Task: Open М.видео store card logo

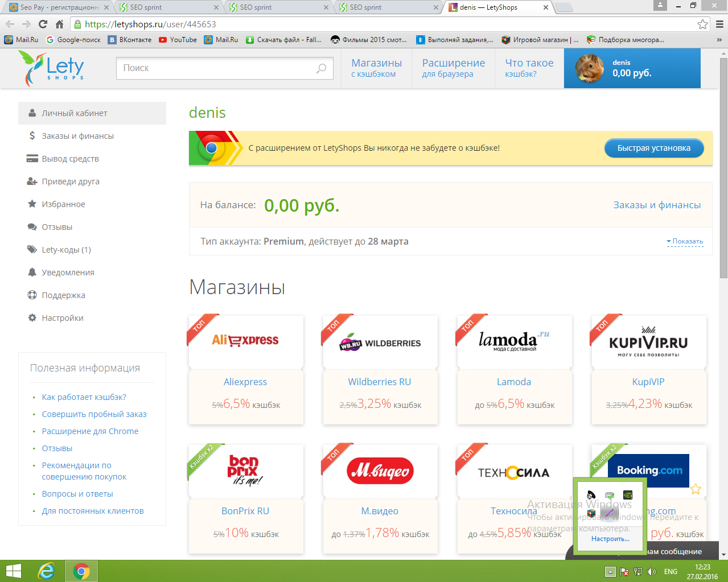Action: (x=380, y=470)
